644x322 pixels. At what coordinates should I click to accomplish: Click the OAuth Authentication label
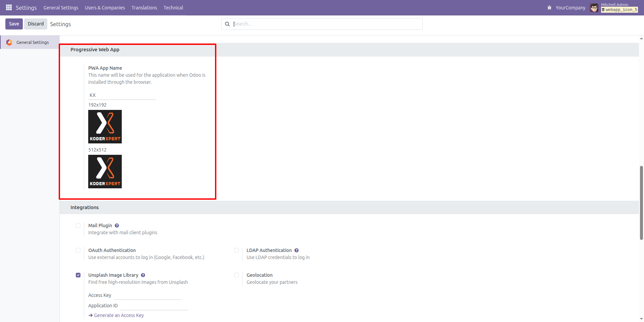pyautogui.click(x=112, y=250)
